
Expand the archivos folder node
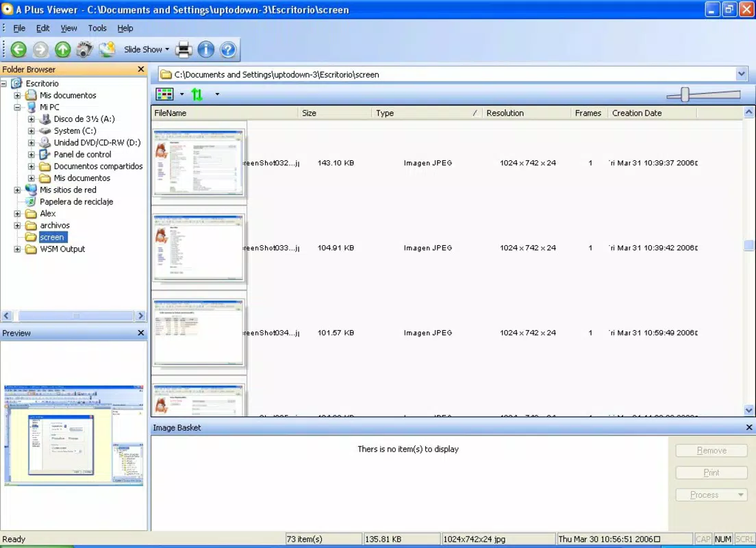[17, 225]
